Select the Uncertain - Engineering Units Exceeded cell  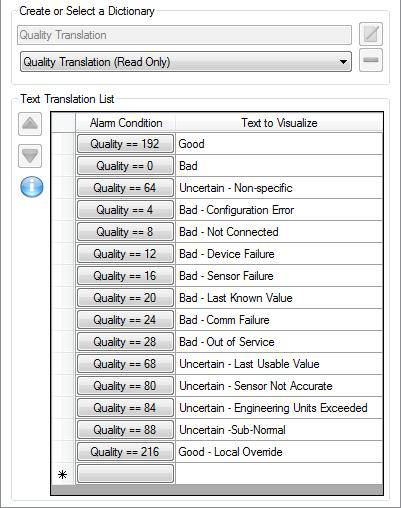(279, 408)
